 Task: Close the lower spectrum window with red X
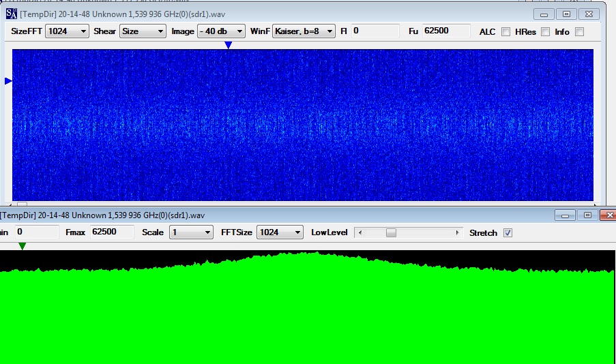coord(609,215)
